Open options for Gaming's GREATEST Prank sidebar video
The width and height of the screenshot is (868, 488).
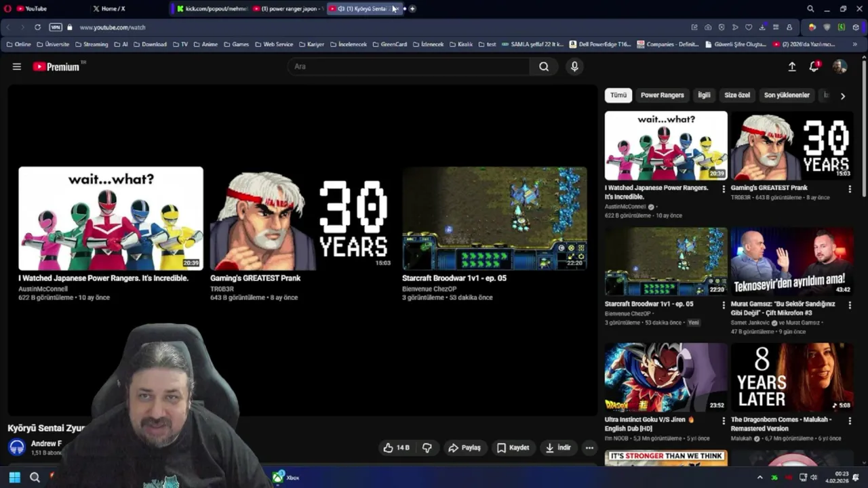click(x=849, y=189)
